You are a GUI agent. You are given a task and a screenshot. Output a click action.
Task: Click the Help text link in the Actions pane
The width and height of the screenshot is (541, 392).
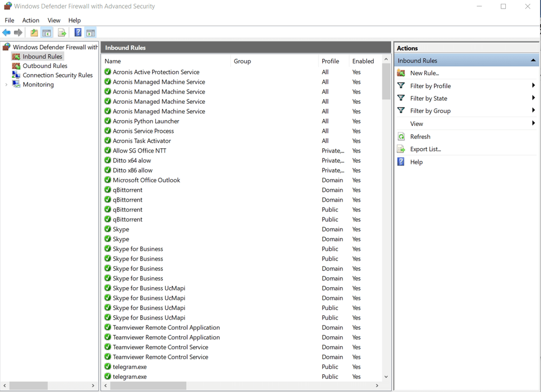tap(416, 162)
